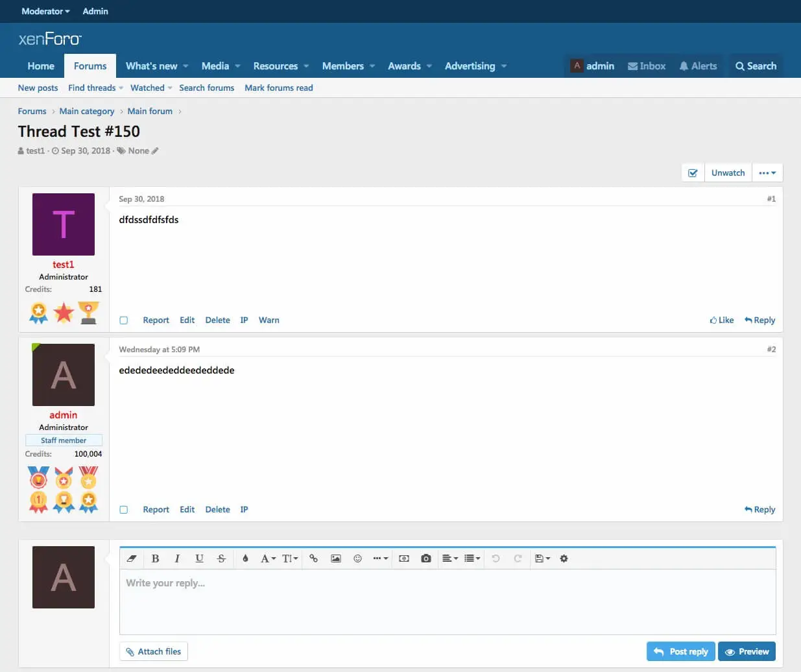Switch to the Home tab

(x=41, y=66)
